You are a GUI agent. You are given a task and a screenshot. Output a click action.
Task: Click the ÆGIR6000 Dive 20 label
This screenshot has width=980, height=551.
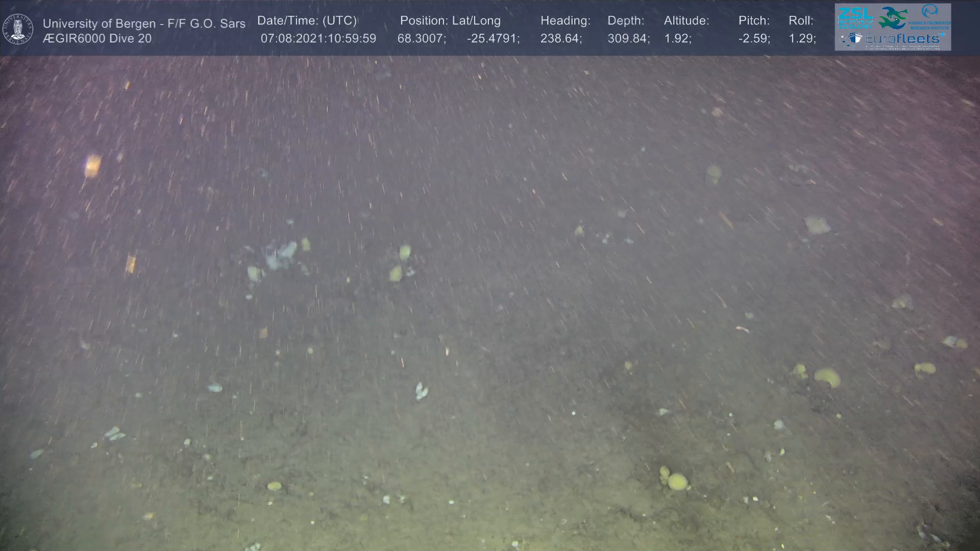(97, 38)
